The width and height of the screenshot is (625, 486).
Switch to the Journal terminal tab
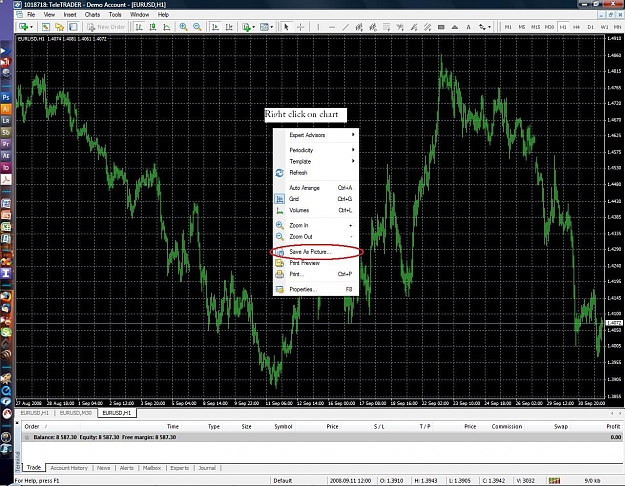207,468
